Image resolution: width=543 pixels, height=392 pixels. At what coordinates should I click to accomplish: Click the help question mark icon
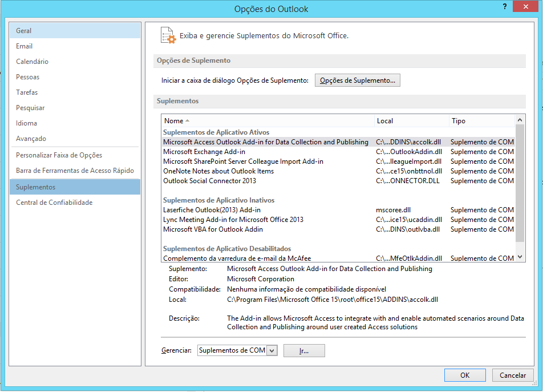pyautogui.click(x=505, y=6)
